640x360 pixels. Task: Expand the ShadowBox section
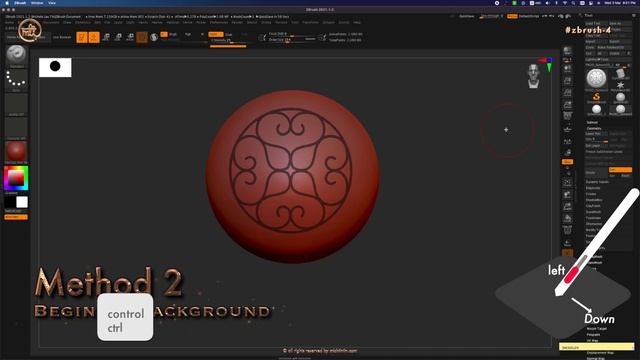[594, 200]
